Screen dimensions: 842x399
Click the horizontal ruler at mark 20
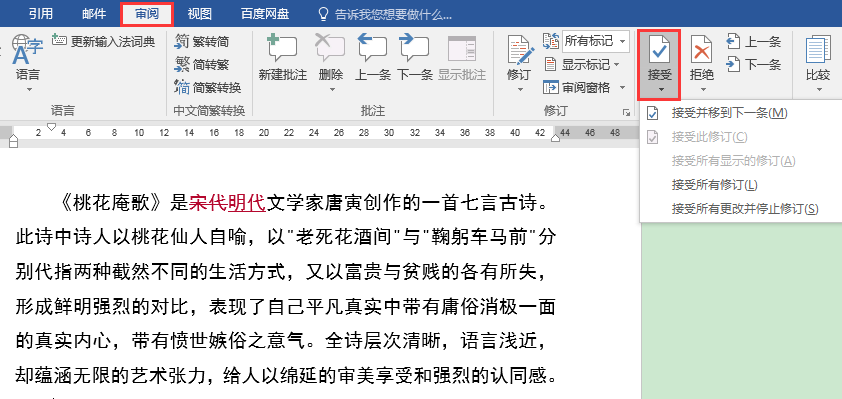tap(264, 132)
